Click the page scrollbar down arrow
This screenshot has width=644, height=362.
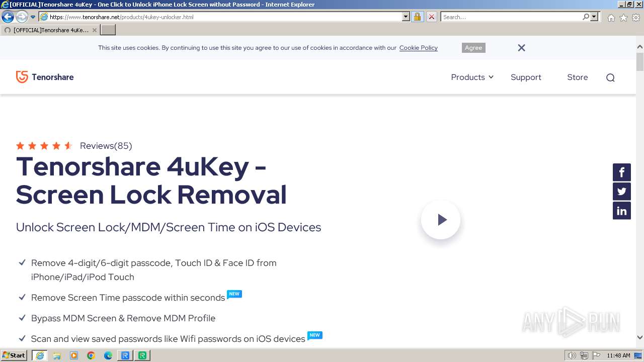(x=639, y=338)
